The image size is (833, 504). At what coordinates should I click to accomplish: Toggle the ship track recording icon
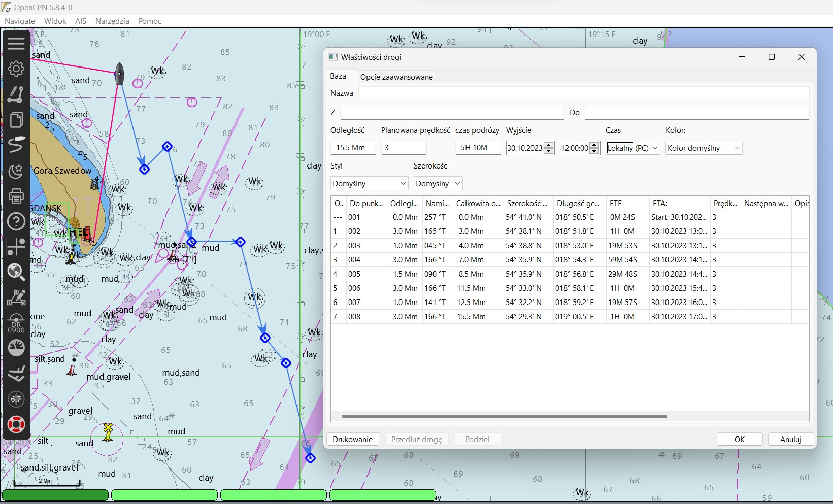click(16, 145)
